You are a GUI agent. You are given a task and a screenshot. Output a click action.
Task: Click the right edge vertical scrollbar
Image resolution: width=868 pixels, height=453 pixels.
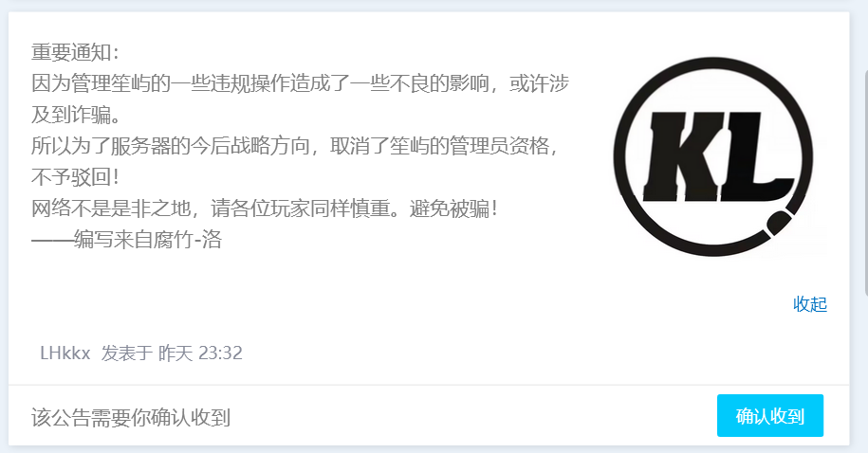[x=865, y=183]
